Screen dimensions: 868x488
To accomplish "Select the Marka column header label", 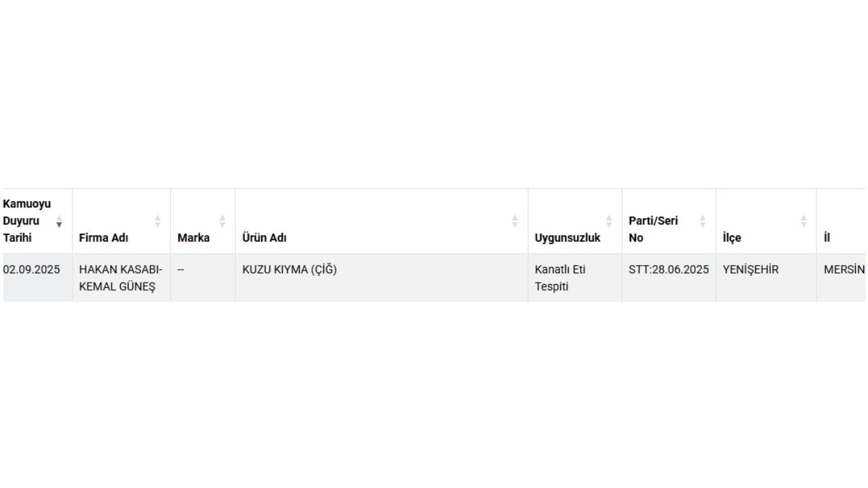I will click(x=193, y=238).
